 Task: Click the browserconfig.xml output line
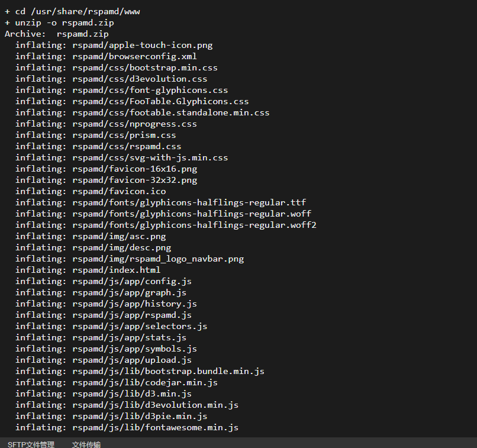pyautogui.click(x=106, y=57)
